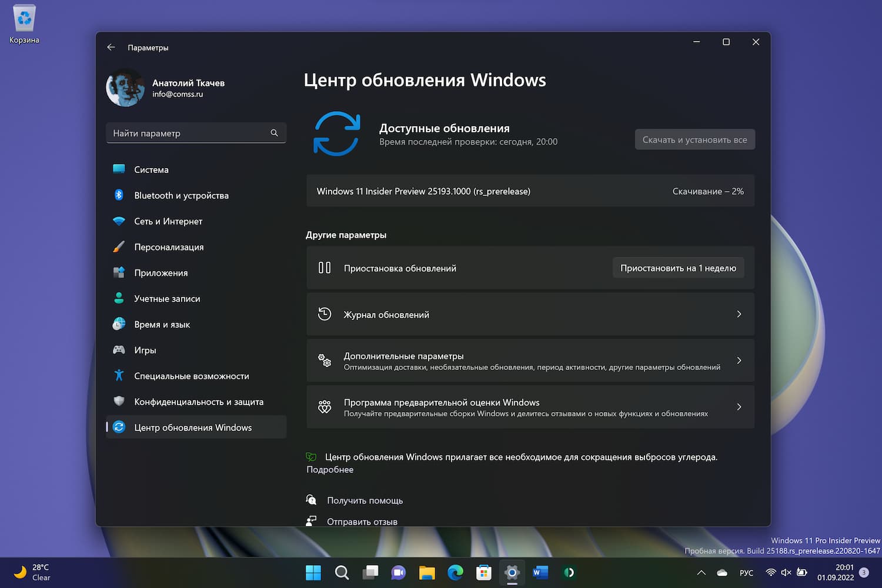Click the Приостановка обновлений label
The image size is (882, 588).
tap(400, 268)
